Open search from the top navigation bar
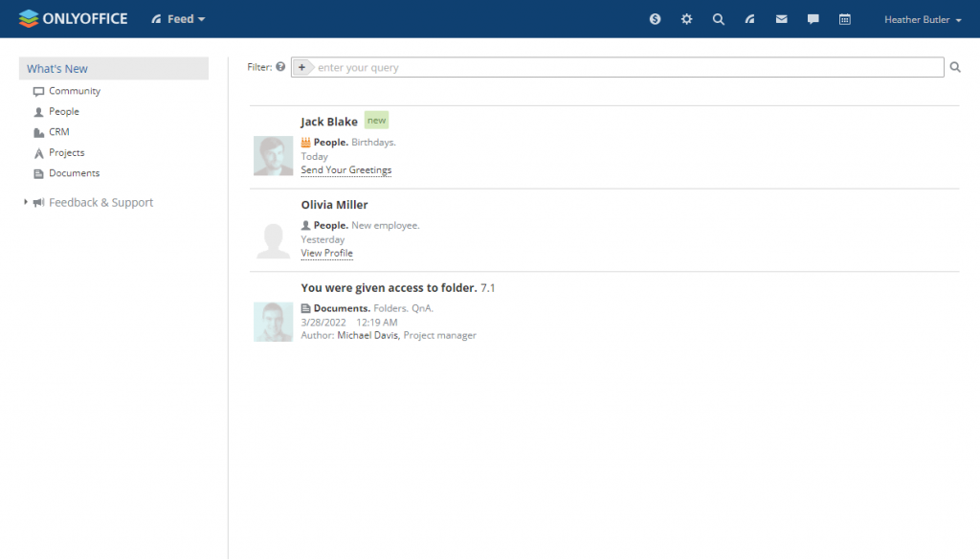The image size is (980, 560). (x=718, y=18)
